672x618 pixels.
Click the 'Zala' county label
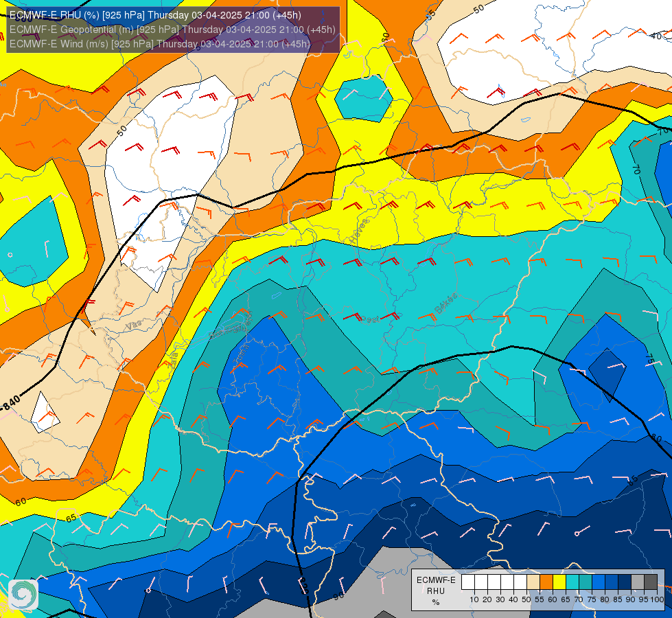click(x=173, y=360)
